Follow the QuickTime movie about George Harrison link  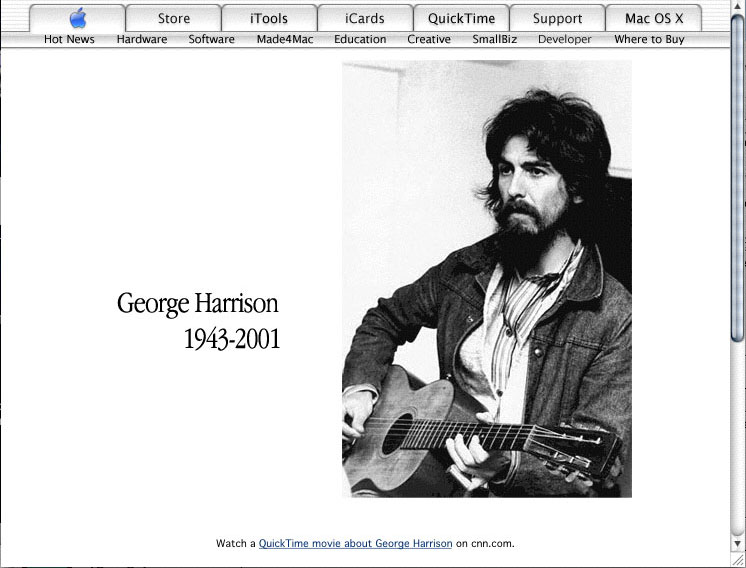point(355,544)
